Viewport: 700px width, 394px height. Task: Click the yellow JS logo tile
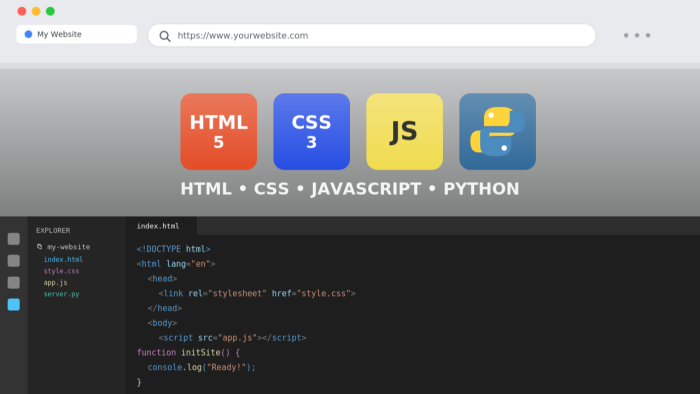404,131
